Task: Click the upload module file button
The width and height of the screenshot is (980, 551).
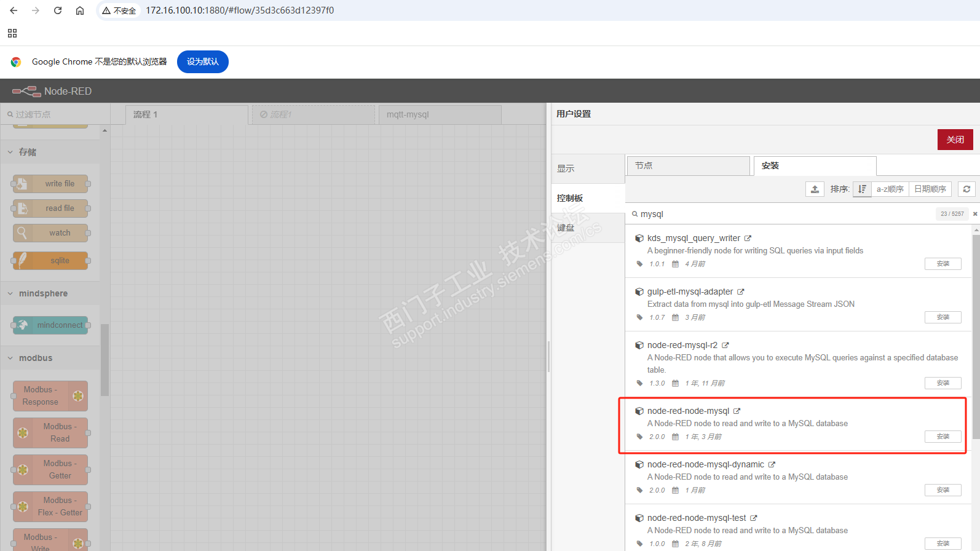Action: (x=815, y=189)
